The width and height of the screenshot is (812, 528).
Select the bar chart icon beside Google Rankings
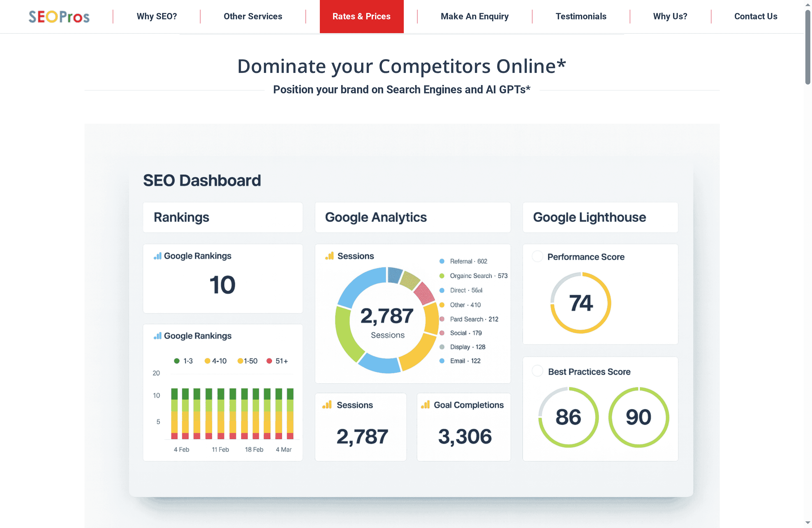tap(158, 256)
